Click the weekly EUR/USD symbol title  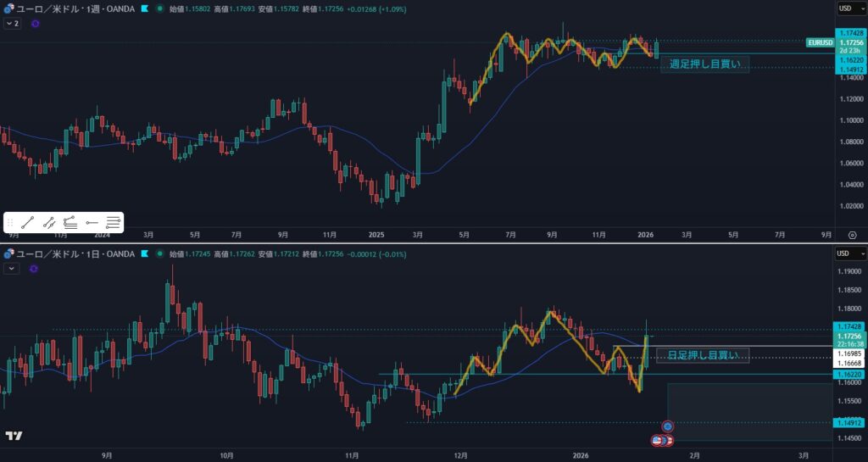tap(72, 8)
